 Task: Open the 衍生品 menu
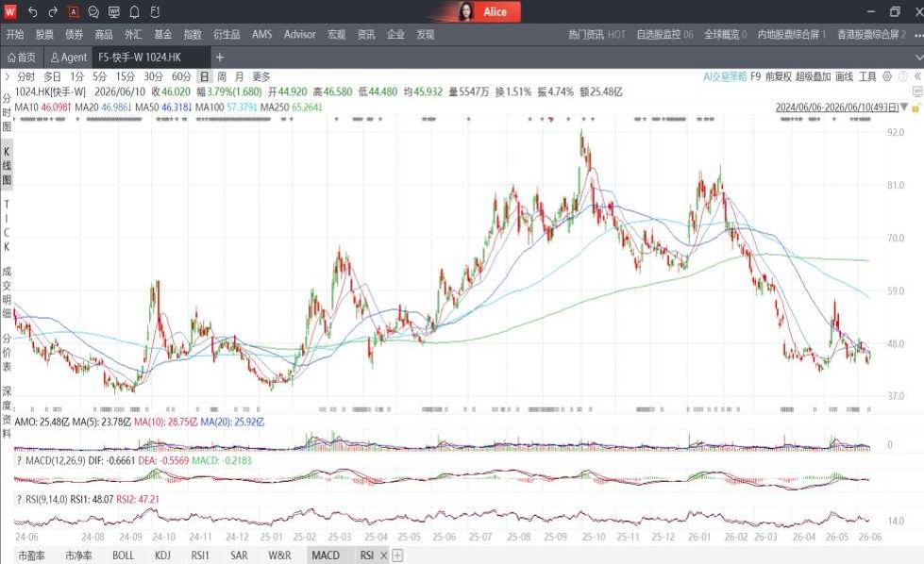pyautogui.click(x=227, y=34)
